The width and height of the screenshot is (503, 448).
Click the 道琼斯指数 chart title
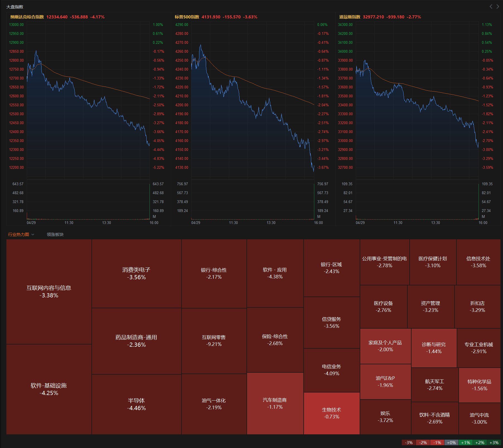350,17
